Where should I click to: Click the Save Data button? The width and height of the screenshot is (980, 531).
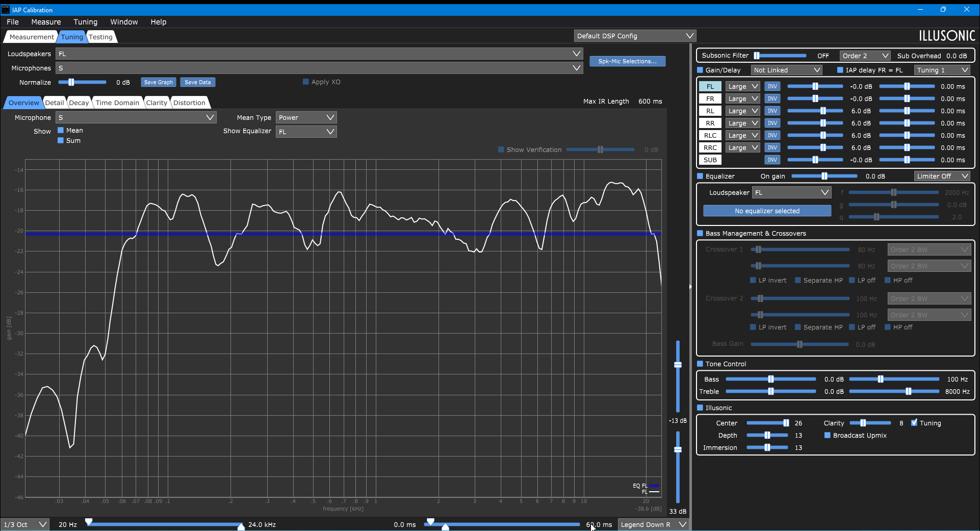point(197,82)
